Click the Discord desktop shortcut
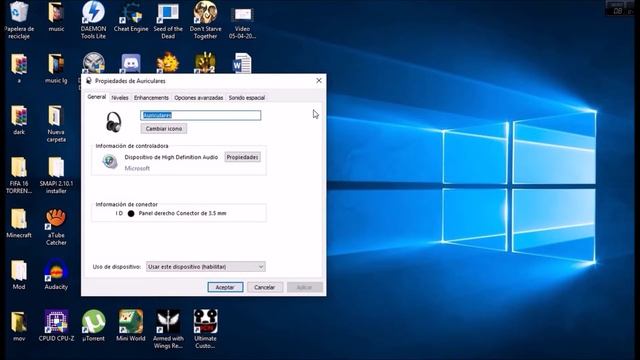 pos(131,63)
